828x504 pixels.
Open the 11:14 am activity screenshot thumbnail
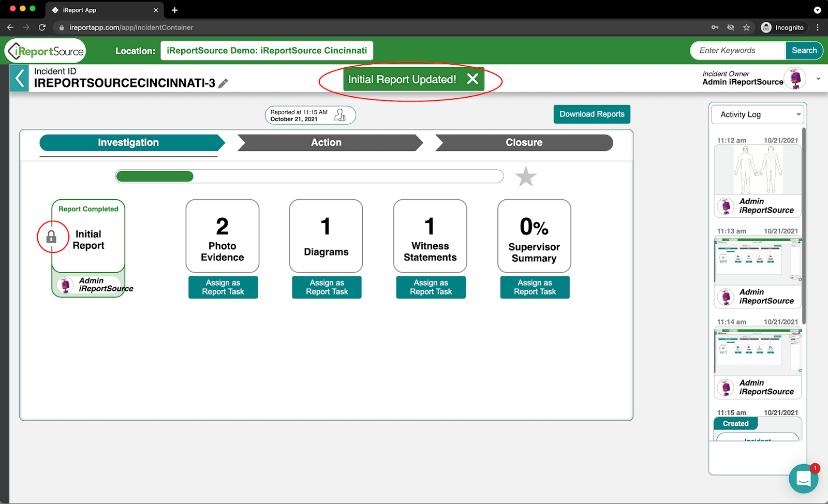(x=758, y=351)
